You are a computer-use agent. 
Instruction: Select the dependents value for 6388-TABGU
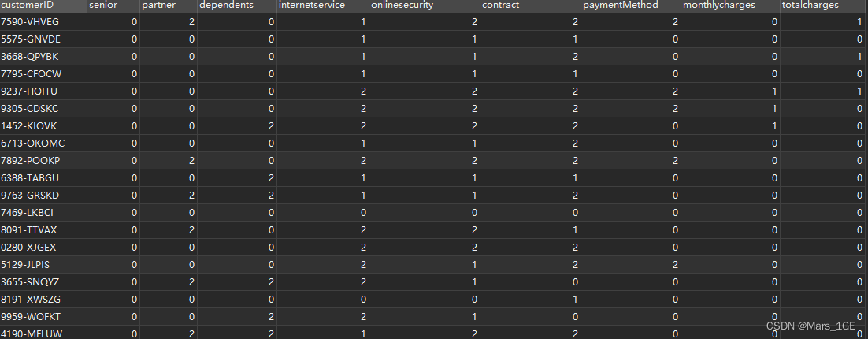click(x=237, y=178)
